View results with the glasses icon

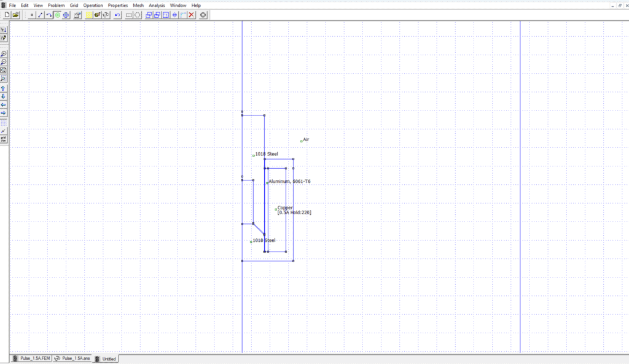click(x=106, y=15)
